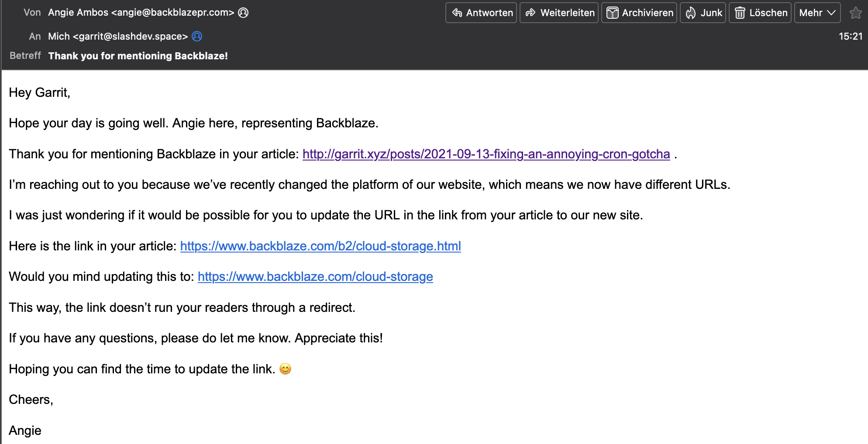Toggle the star to flag this message
Screen dimensions: 868x444
(x=855, y=13)
